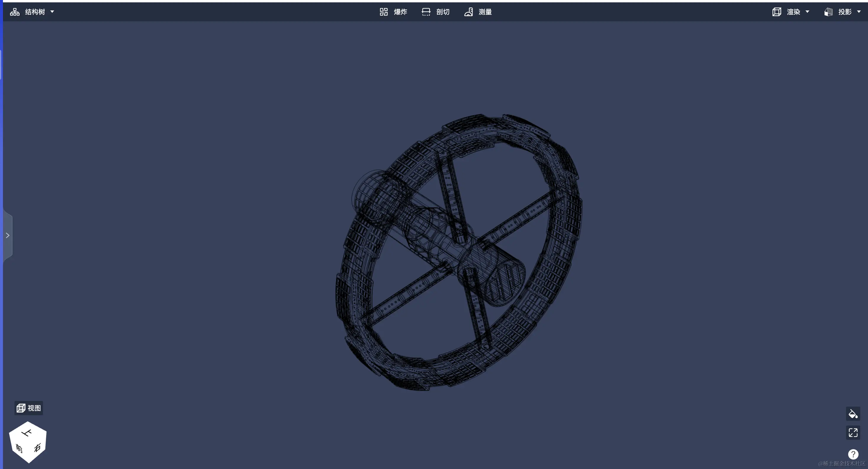Enter fullscreen with the expand icon

[853, 433]
